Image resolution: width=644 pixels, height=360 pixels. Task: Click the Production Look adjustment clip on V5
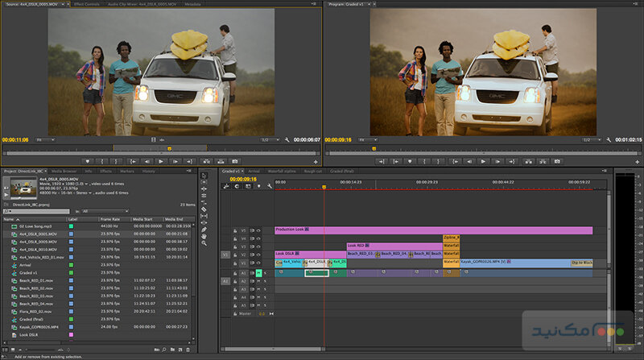pyautogui.click(x=434, y=230)
